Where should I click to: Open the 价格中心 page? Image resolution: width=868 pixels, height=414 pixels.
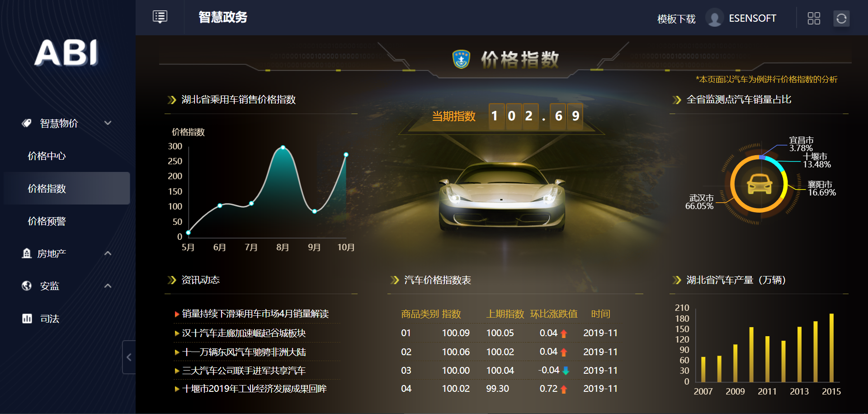(47, 156)
